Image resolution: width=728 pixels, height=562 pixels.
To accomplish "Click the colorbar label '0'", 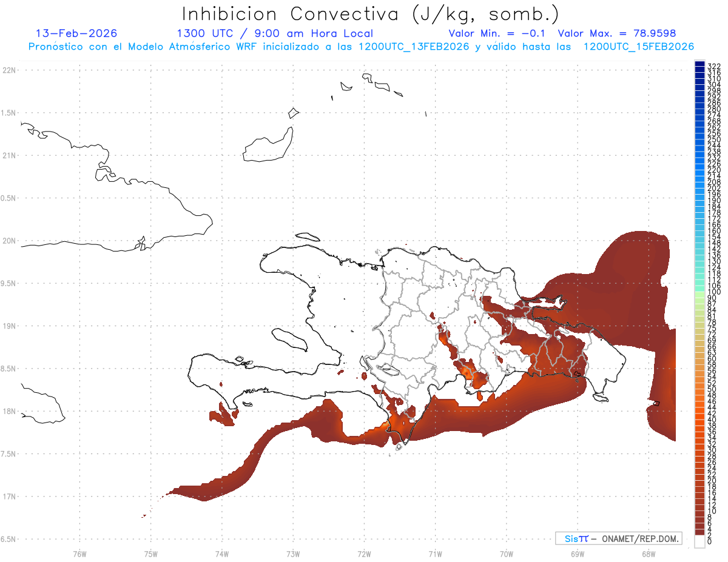I will (x=710, y=541).
